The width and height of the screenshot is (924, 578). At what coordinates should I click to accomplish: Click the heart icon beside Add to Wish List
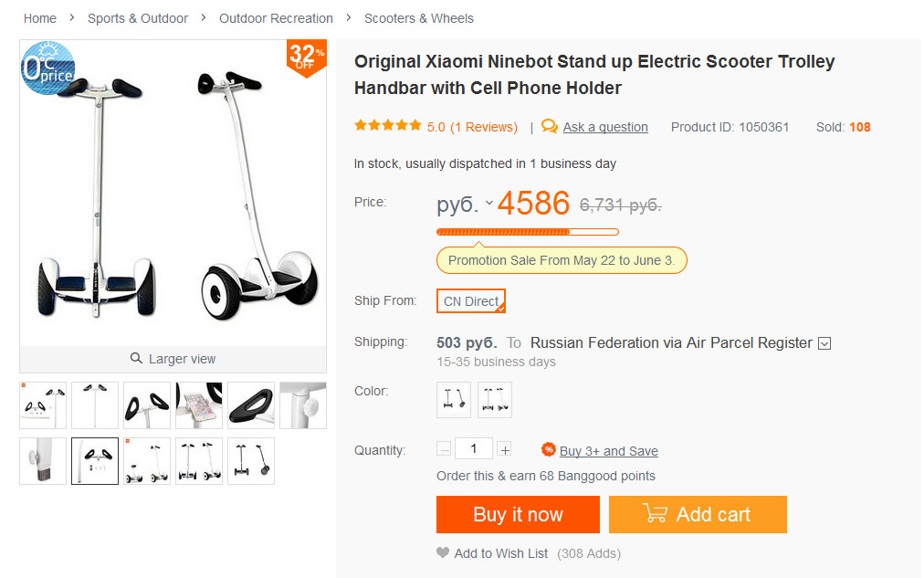point(443,553)
